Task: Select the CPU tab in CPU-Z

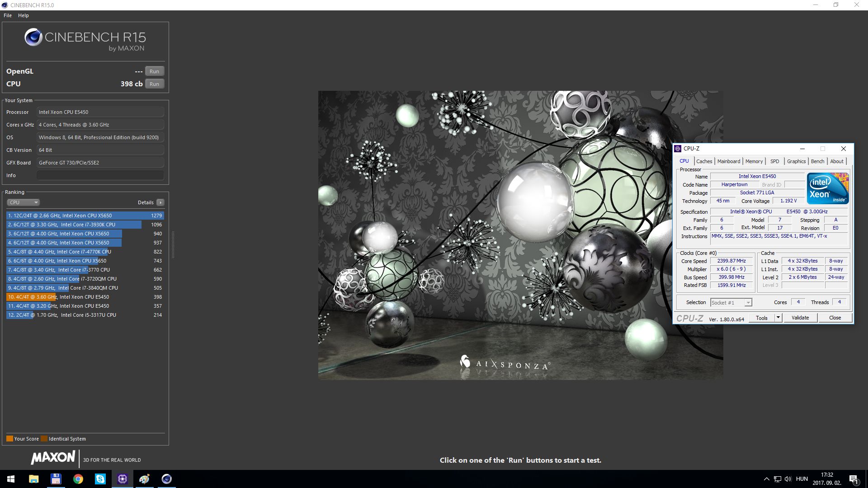Action: (684, 161)
